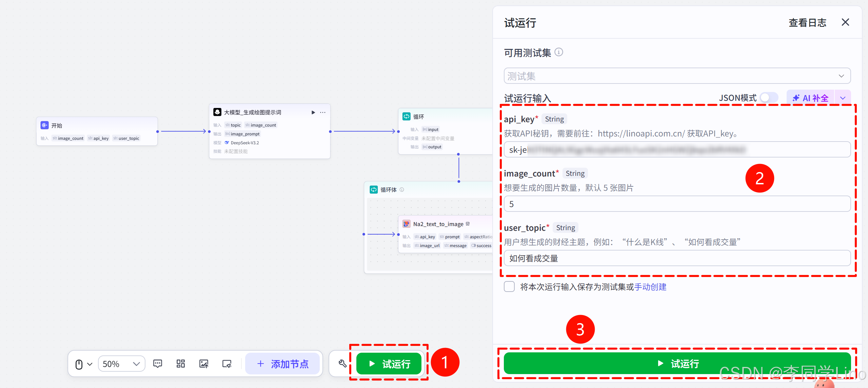This screenshot has height=388, width=868.
Task: Click the grid auto-layout icon
Action: click(181, 364)
